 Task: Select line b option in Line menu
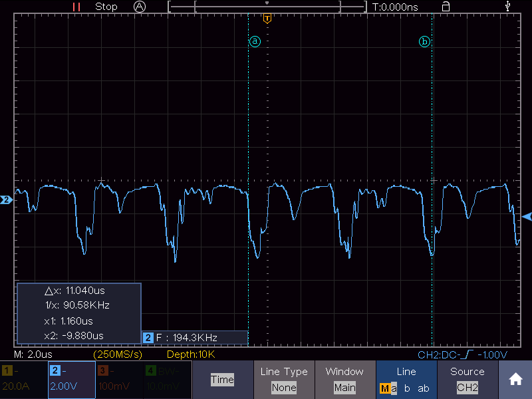pyautogui.click(x=407, y=388)
